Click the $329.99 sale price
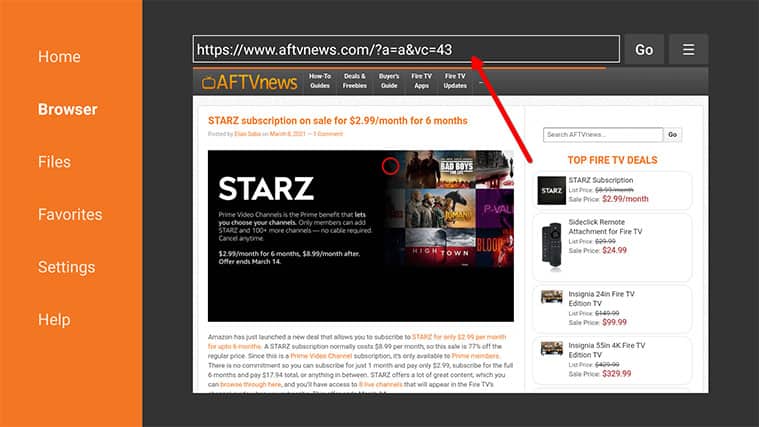The height and width of the screenshot is (427, 759). pos(617,374)
